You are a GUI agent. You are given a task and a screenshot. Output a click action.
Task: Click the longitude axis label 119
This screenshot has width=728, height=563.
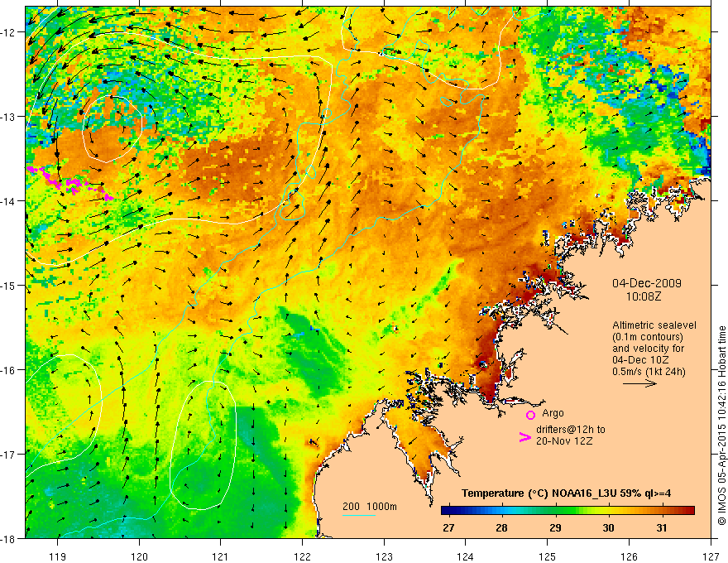click(x=58, y=556)
